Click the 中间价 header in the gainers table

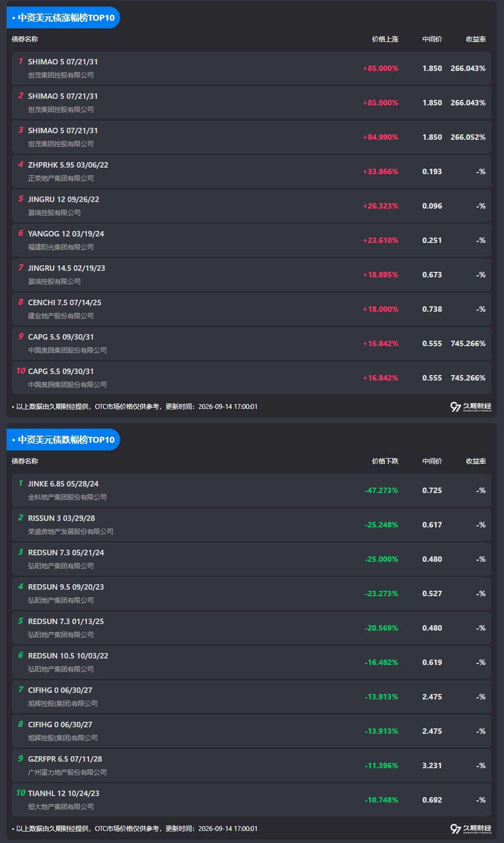tap(432, 39)
